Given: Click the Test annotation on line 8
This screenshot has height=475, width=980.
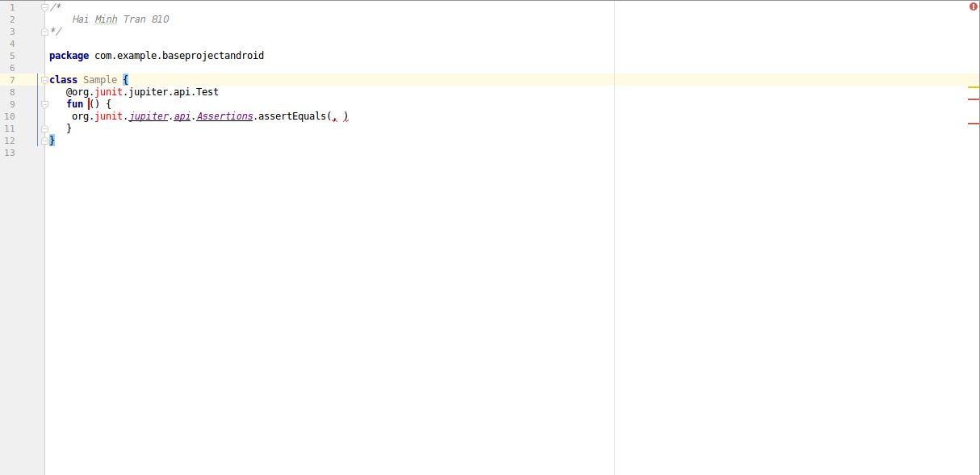Looking at the screenshot, I should tap(207, 92).
